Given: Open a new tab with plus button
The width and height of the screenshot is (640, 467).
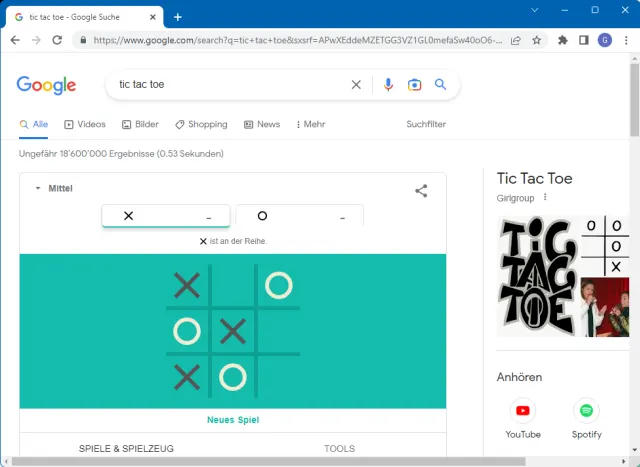Looking at the screenshot, I should click(x=178, y=17).
